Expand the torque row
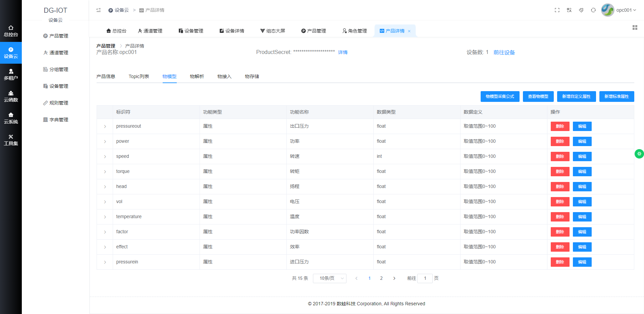 pyautogui.click(x=105, y=172)
